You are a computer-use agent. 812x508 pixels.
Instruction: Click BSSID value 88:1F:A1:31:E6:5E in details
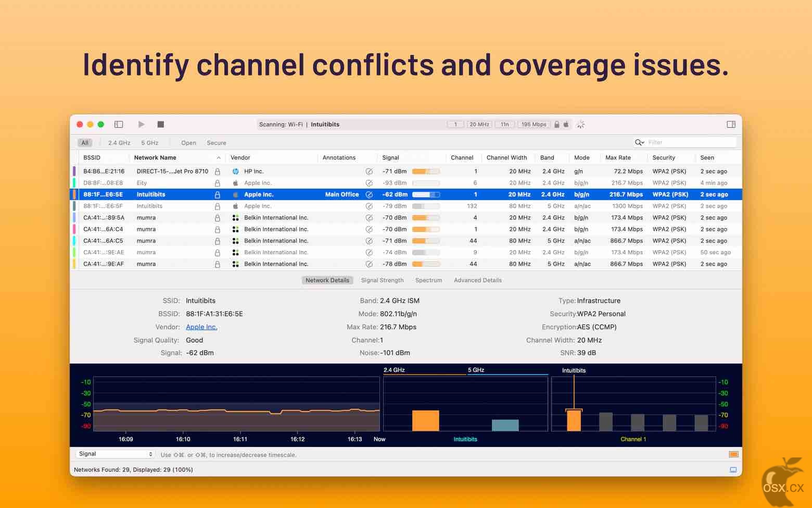click(214, 314)
